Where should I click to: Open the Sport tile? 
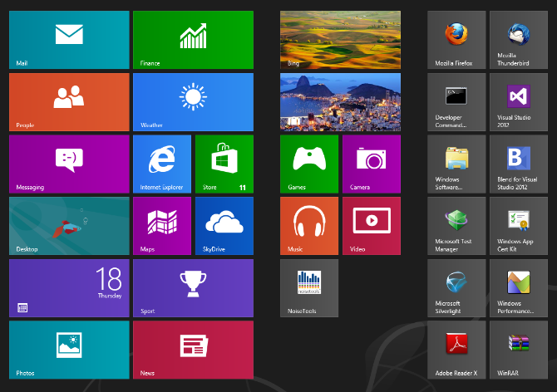click(x=193, y=288)
